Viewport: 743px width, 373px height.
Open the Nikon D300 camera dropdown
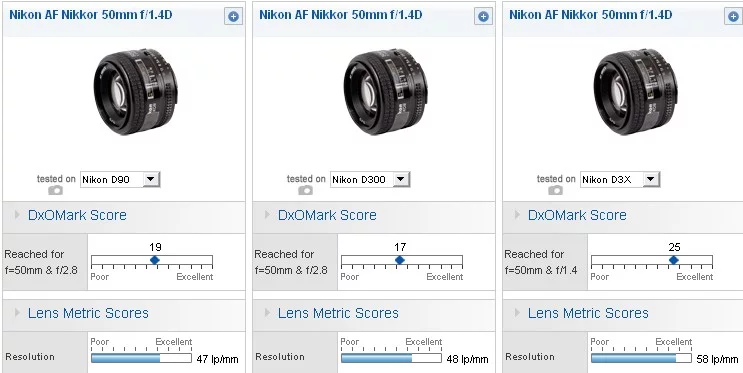click(370, 179)
